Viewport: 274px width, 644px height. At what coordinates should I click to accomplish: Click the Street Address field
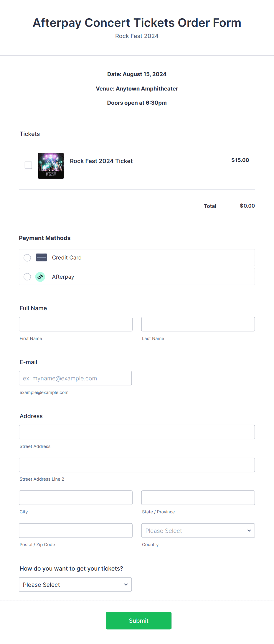pos(137,432)
